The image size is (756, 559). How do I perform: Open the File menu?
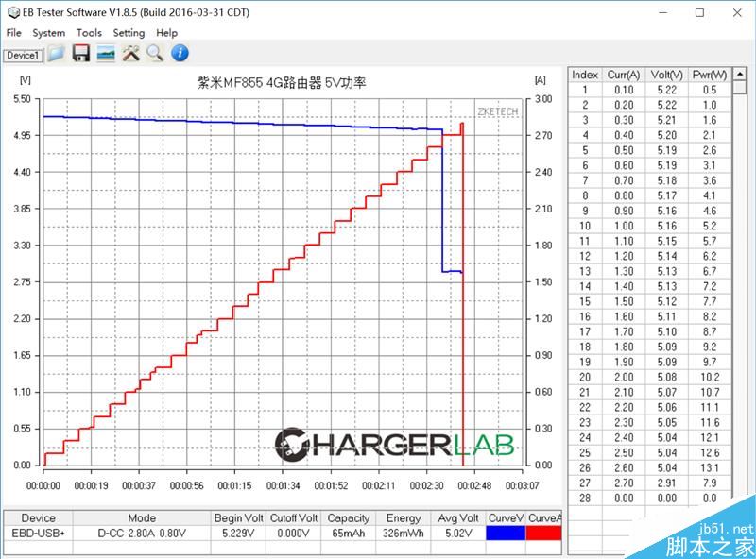(13, 33)
